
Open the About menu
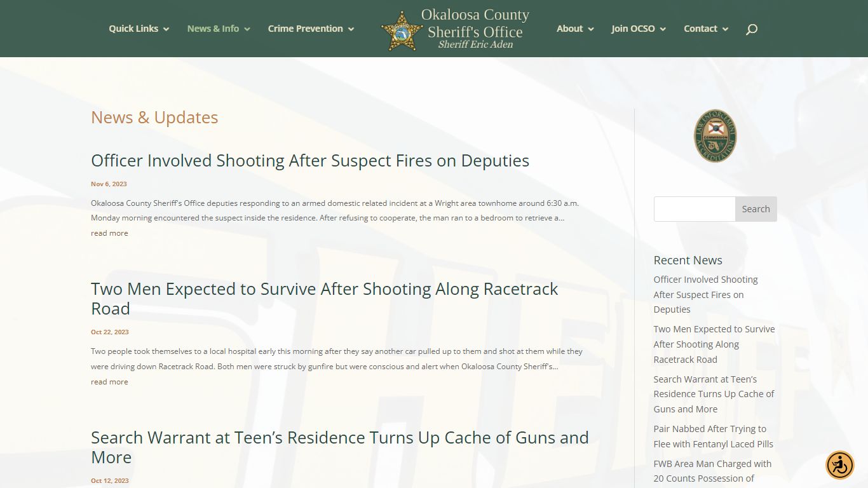[x=569, y=29]
